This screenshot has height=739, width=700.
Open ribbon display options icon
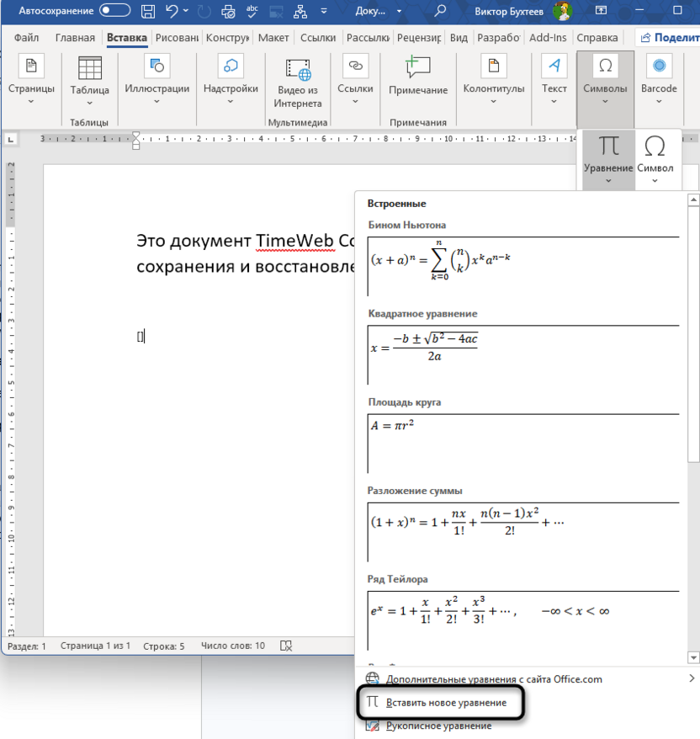[601, 10]
